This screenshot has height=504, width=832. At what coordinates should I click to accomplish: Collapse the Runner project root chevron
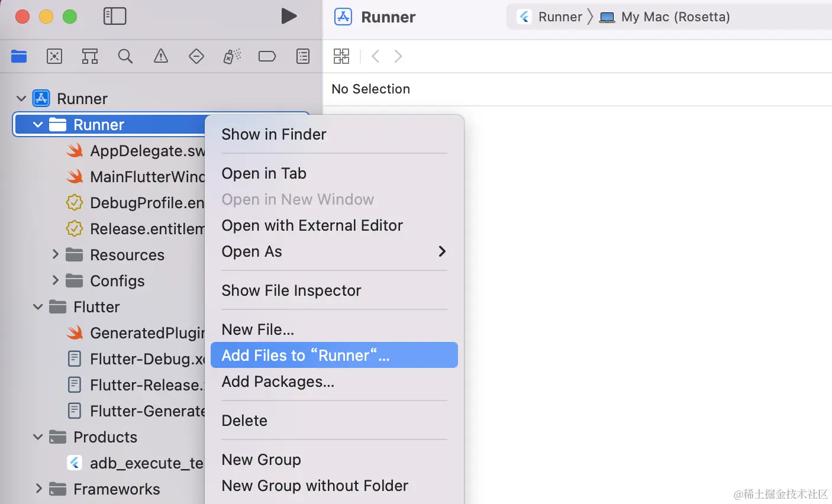click(x=21, y=99)
